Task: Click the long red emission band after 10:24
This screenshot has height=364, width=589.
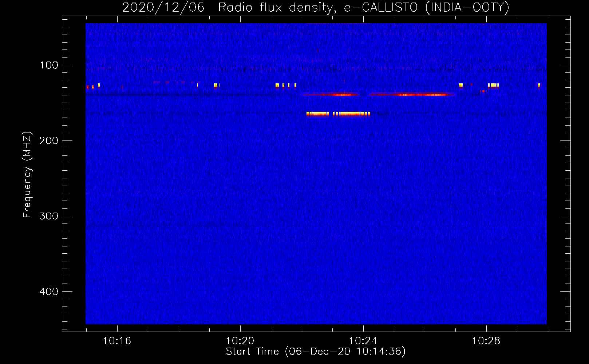Action: point(411,95)
